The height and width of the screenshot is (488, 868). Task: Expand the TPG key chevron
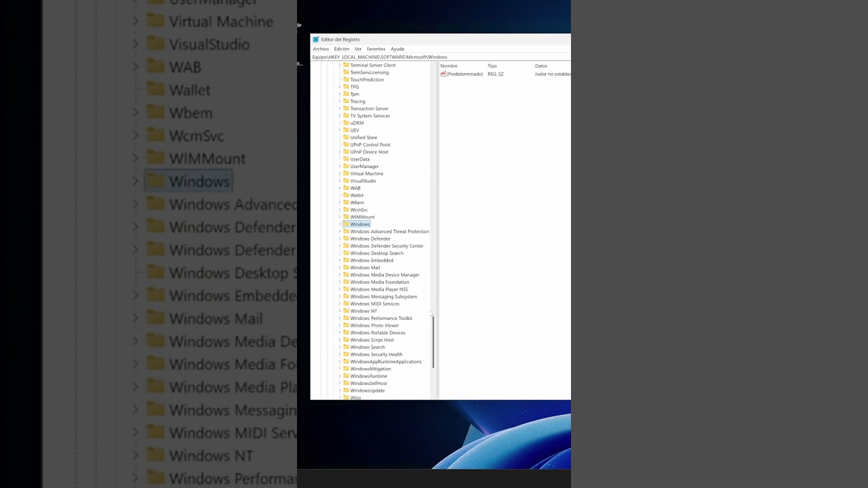[x=340, y=87]
